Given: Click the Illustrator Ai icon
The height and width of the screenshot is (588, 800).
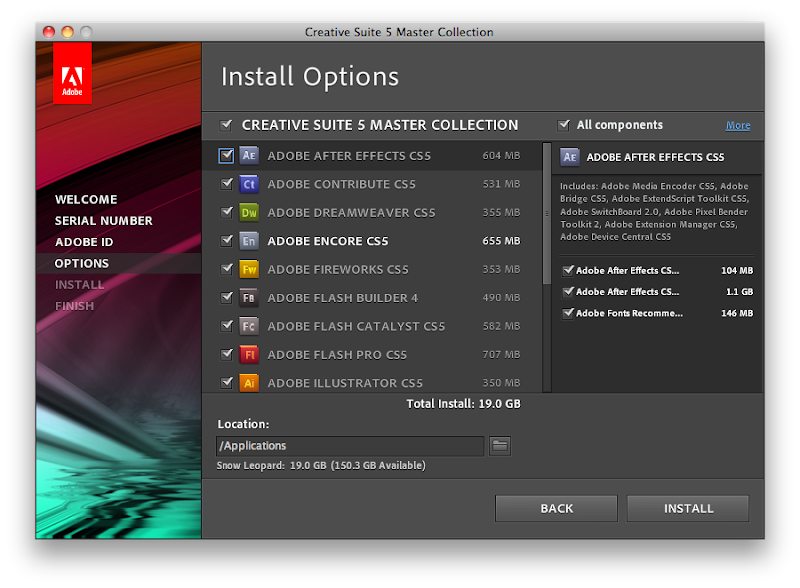Looking at the screenshot, I should pyautogui.click(x=249, y=382).
